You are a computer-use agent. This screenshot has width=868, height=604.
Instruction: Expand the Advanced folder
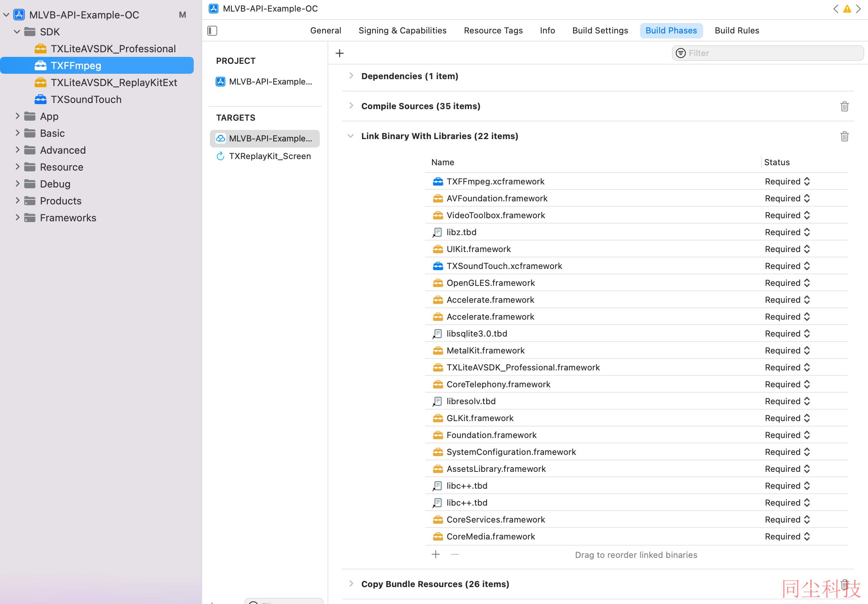pos(17,150)
